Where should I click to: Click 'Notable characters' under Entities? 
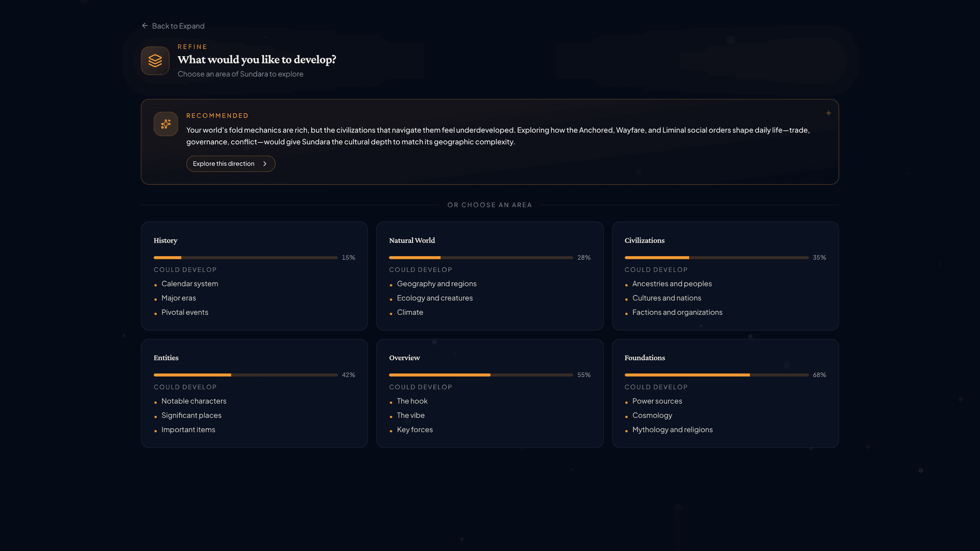(x=194, y=401)
